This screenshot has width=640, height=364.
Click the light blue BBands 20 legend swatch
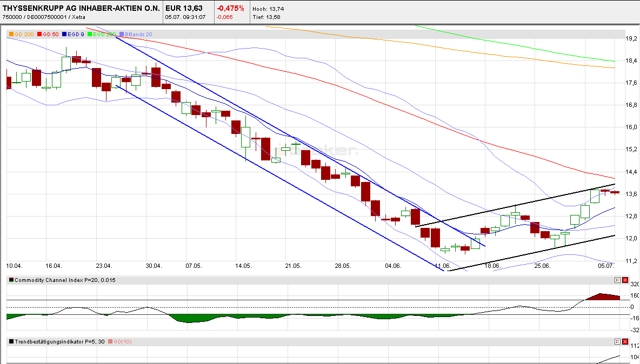pos(122,35)
